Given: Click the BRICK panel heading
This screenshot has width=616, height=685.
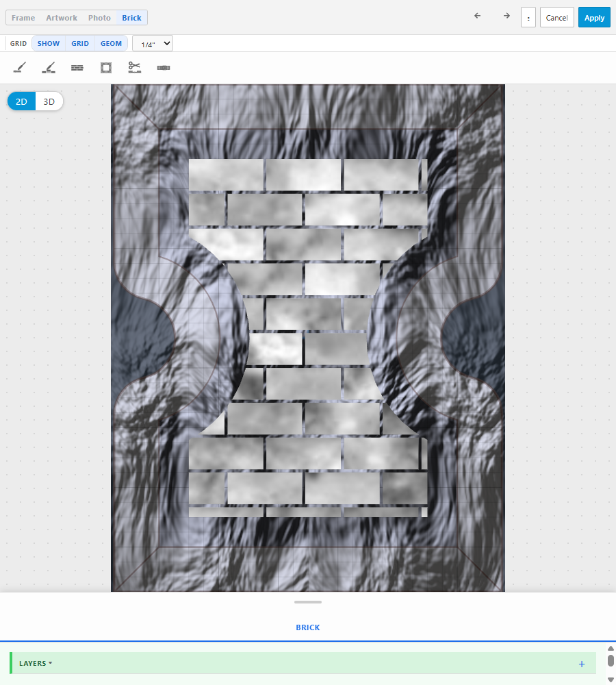Looking at the screenshot, I should point(308,627).
